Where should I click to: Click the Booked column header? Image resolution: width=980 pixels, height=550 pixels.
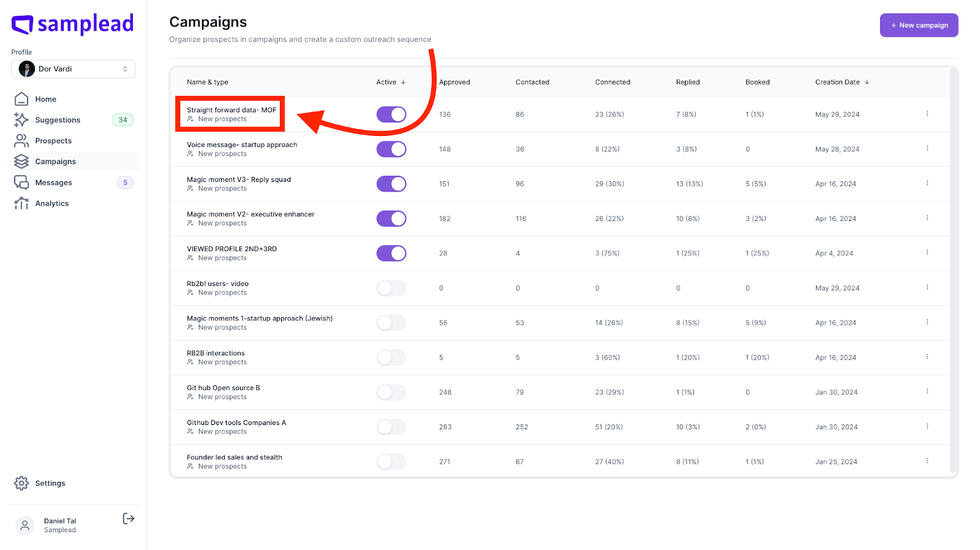[758, 82]
